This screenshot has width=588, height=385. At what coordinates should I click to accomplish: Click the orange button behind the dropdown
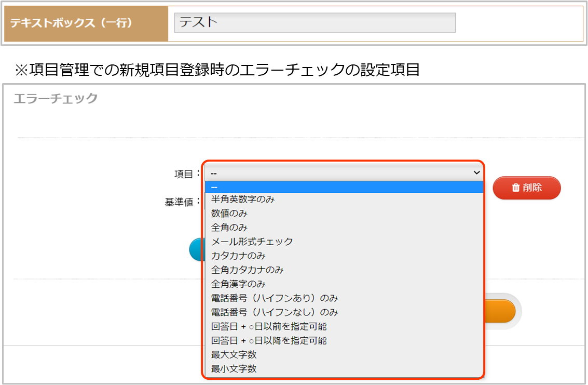click(x=500, y=311)
